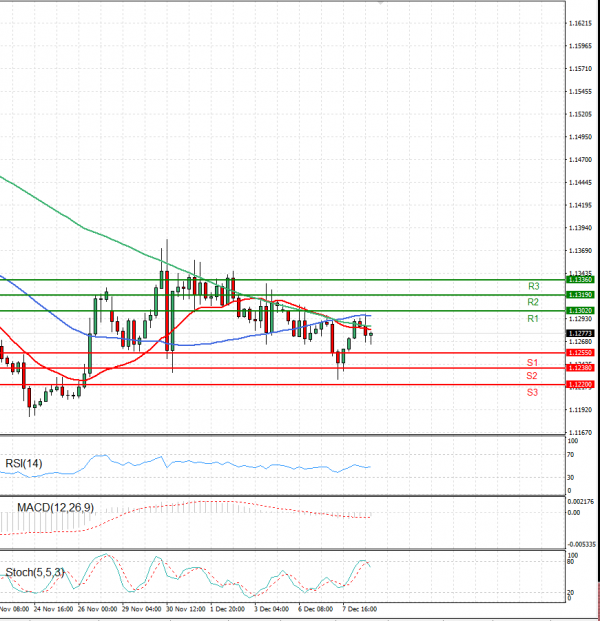
Task: Click the 30 Nov 12:00 time label
Action: (x=185, y=609)
